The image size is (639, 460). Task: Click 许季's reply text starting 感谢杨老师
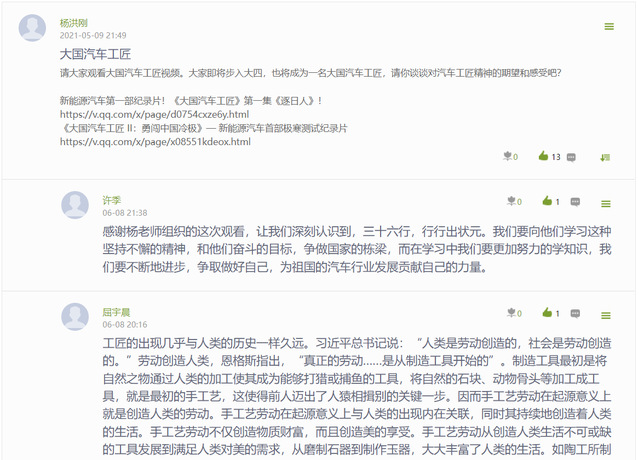pos(357,249)
